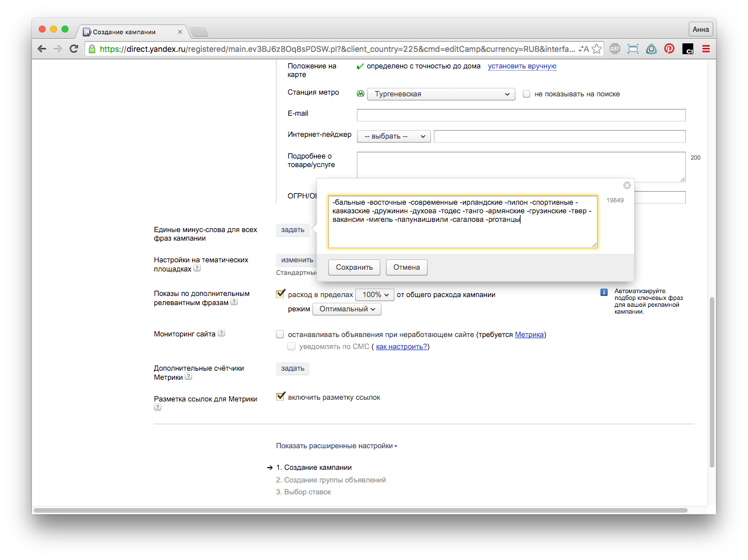Viewport: 748px width, 560px height.
Task: Uncheck 'включить разметку ссылок' checkbox
Action: [280, 397]
